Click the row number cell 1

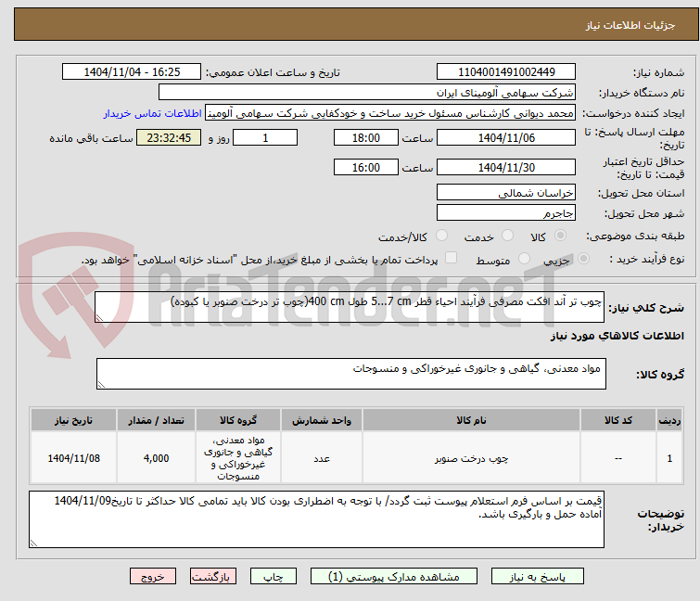669,458
